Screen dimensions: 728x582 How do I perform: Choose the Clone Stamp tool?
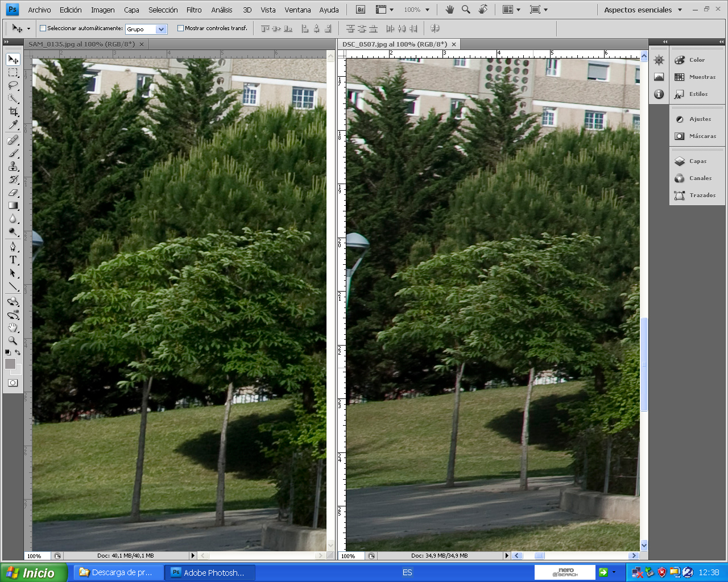(13, 167)
